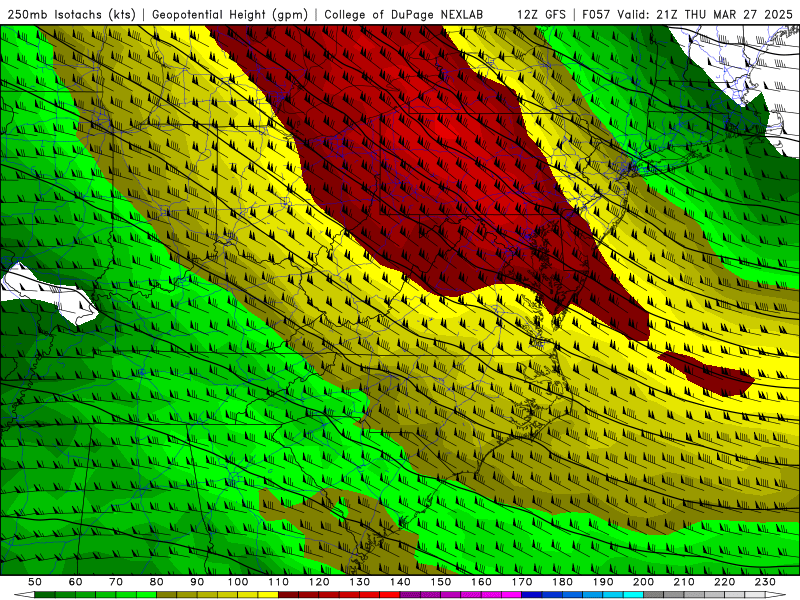Click the 230 value on the color scale
The width and height of the screenshot is (800, 600).
pyautogui.click(x=766, y=582)
